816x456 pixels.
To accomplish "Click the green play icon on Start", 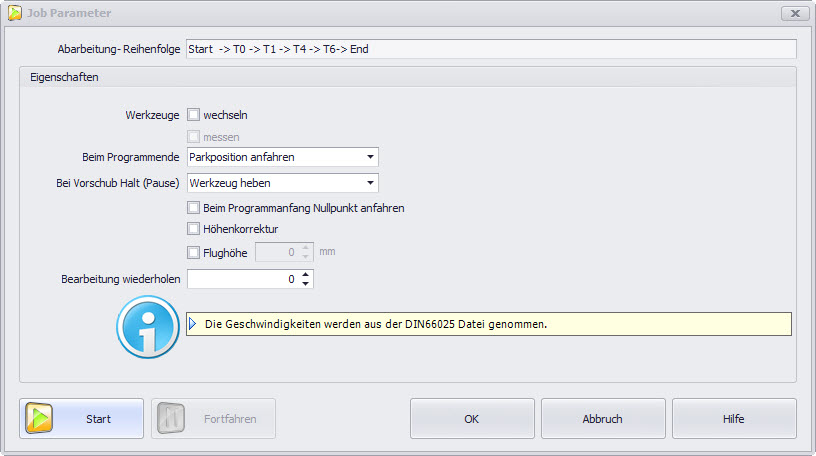I will (40, 419).
